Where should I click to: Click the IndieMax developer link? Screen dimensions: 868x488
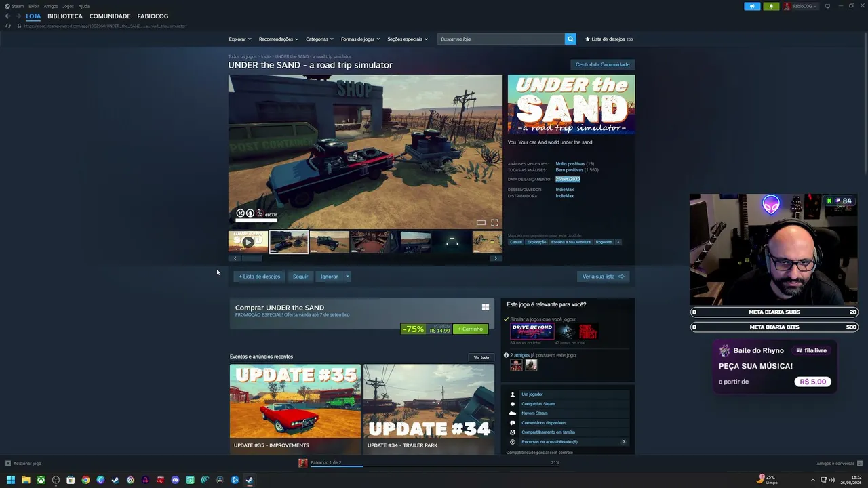click(x=564, y=190)
